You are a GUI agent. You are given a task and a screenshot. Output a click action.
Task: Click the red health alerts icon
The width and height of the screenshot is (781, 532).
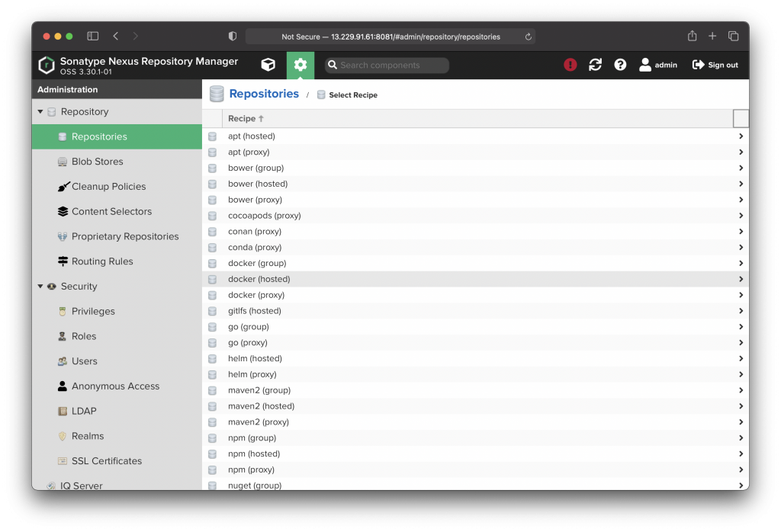tap(570, 65)
